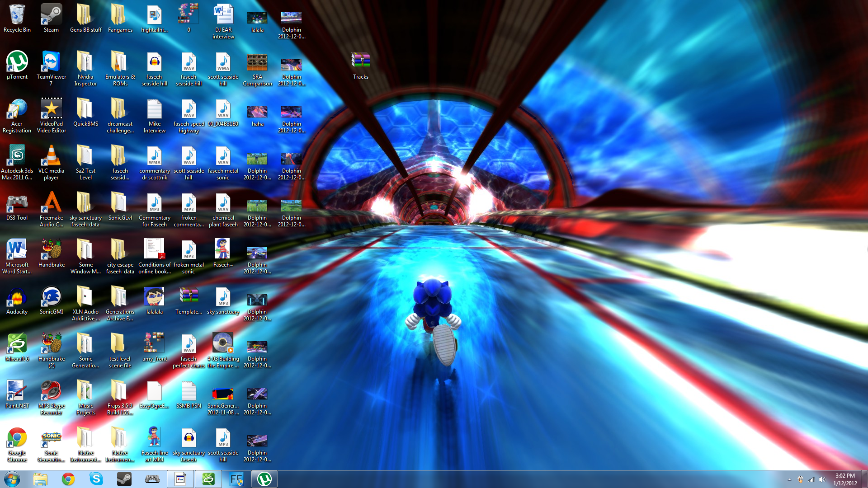Select the Audacity desktop shortcut
The height and width of the screenshot is (488, 868).
(x=17, y=300)
